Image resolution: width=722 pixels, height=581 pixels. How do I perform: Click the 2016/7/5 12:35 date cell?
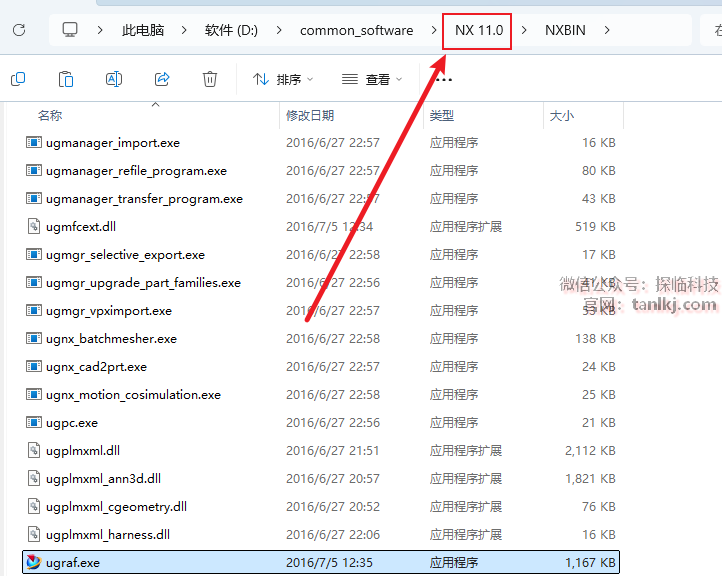click(x=329, y=563)
